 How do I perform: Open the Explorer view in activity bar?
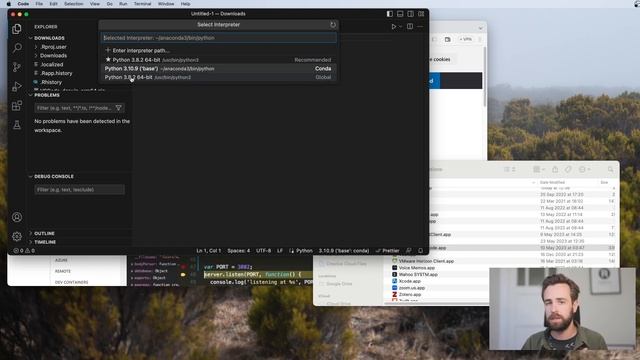[17, 29]
